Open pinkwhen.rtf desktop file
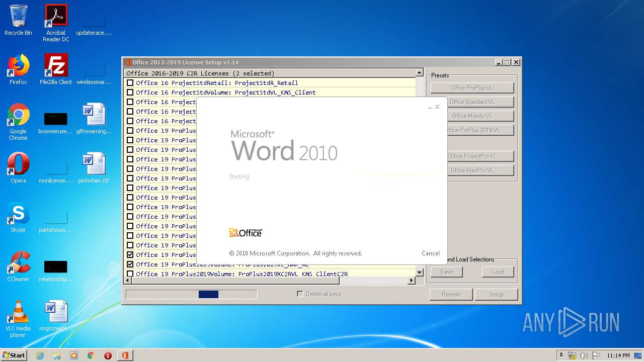Screen dimensions: 644x362 pyautogui.click(x=94, y=168)
